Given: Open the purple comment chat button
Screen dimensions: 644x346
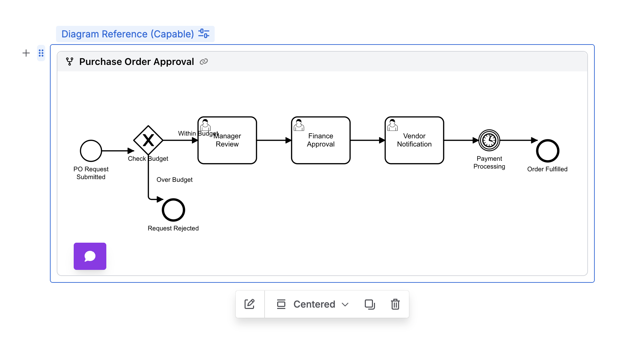Looking at the screenshot, I should (x=90, y=256).
